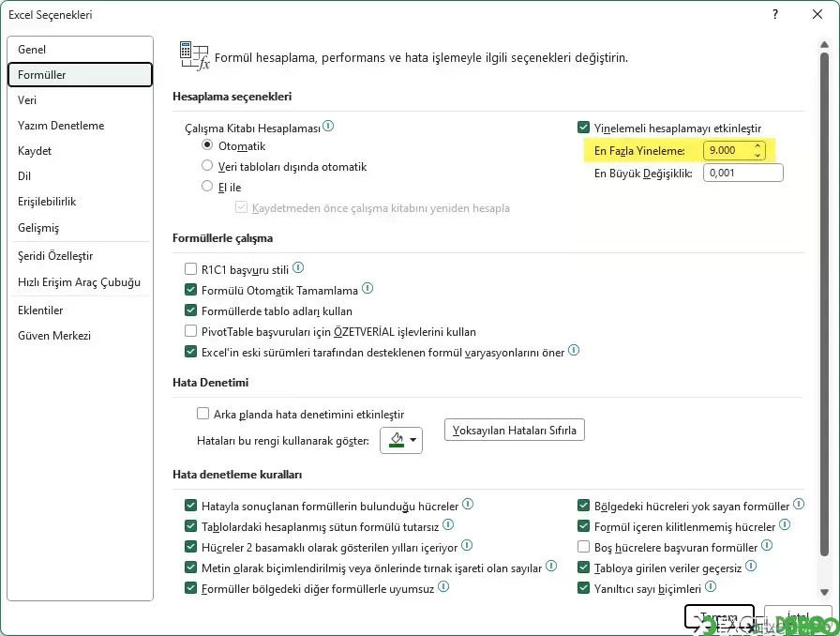Click the help question mark icon
Viewport: 840px width, 636px height.
coord(775,14)
